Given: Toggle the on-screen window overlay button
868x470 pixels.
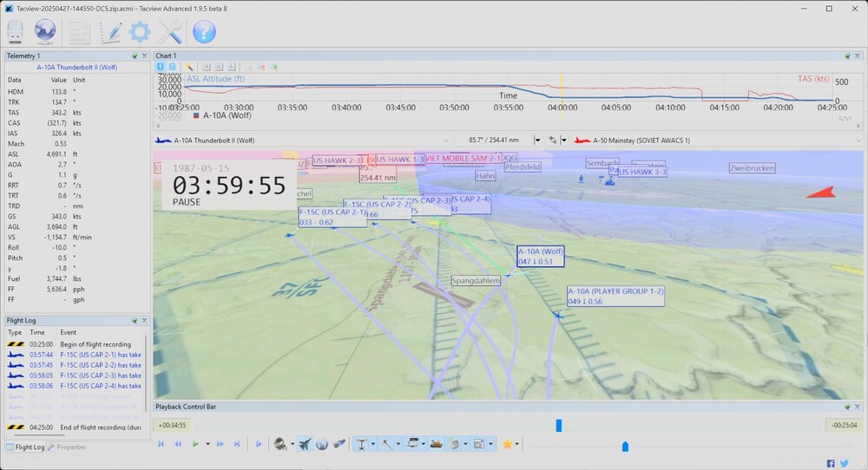Looking at the screenshot, I should [479, 444].
